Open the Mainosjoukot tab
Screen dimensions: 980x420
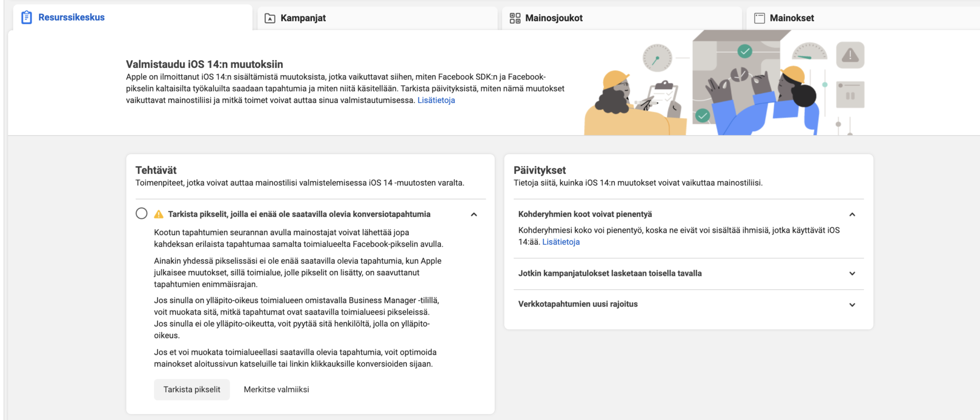(x=554, y=18)
